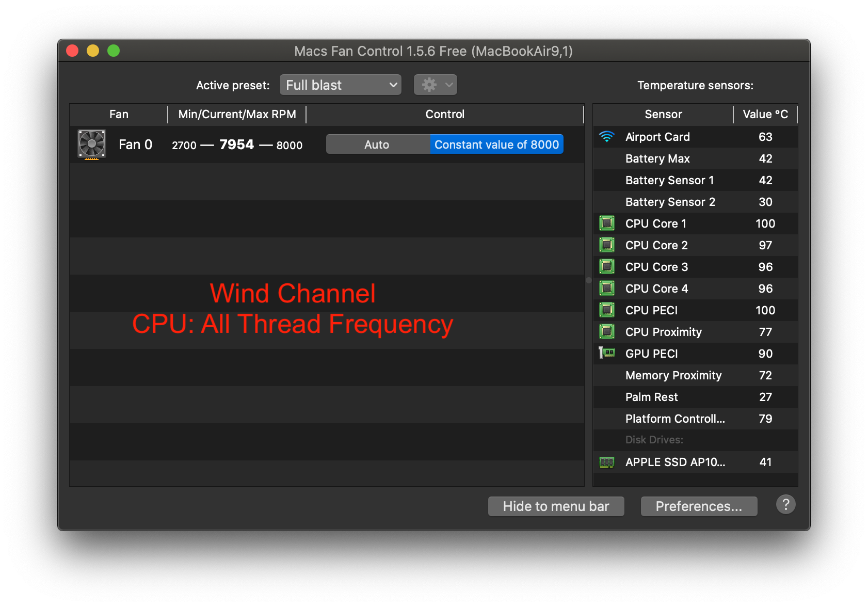Close the Macs Fan Control window

tap(72, 51)
